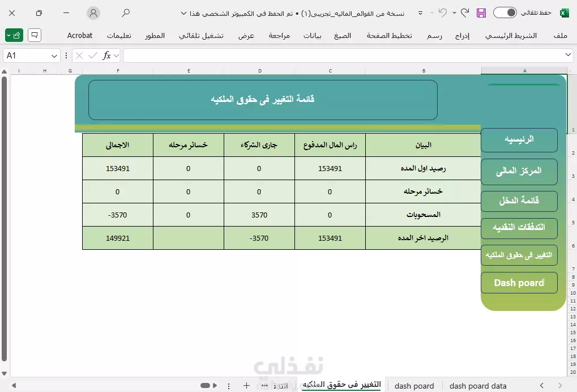The width and height of the screenshot is (577, 392).
Task: Open the إدراج (Insert) ribbon tab
Action: 462,36
